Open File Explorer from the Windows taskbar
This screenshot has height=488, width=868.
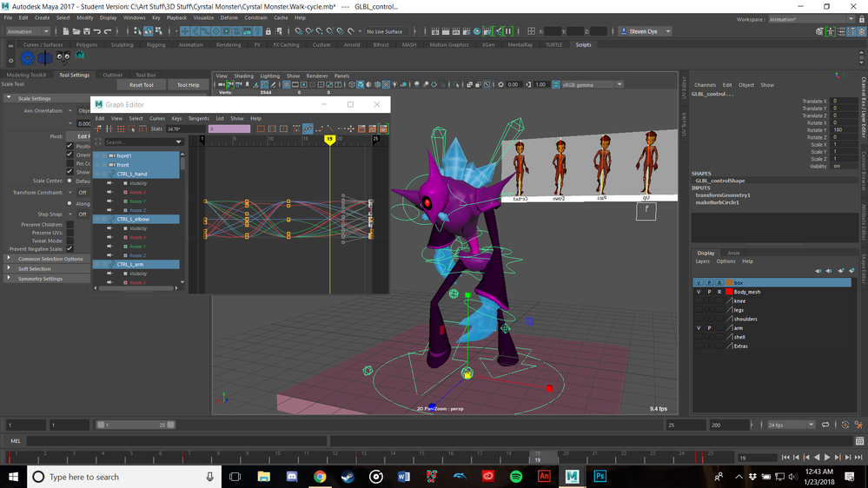pyautogui.click(x=263, y=477)
